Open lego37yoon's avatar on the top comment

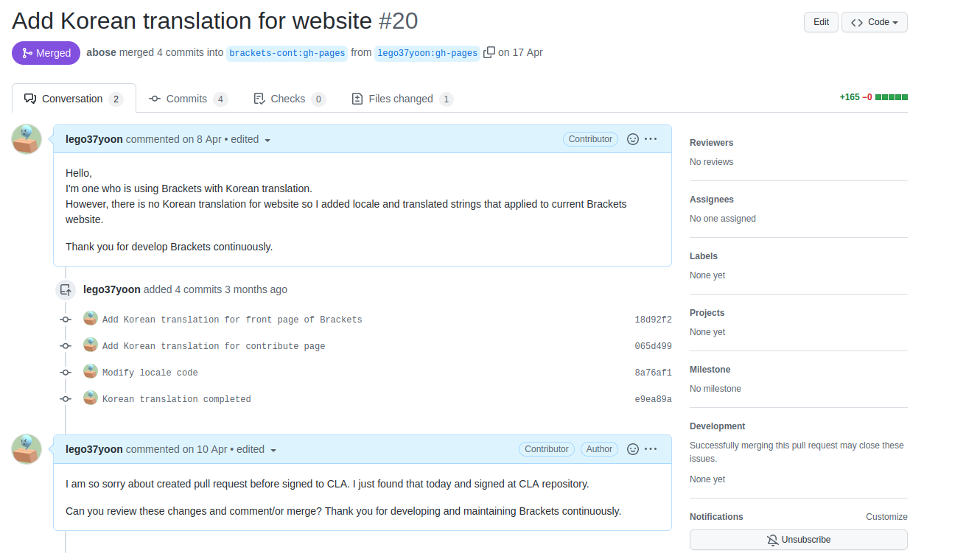point(26,138)
